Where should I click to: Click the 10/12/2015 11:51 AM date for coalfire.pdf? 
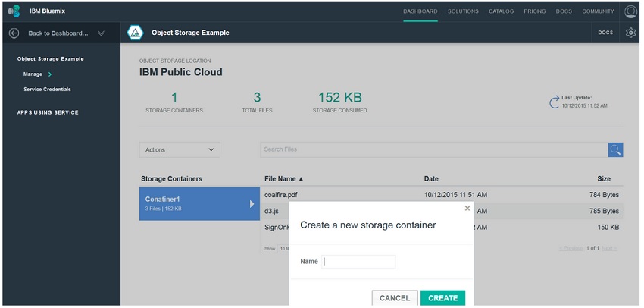click(456, 195)
